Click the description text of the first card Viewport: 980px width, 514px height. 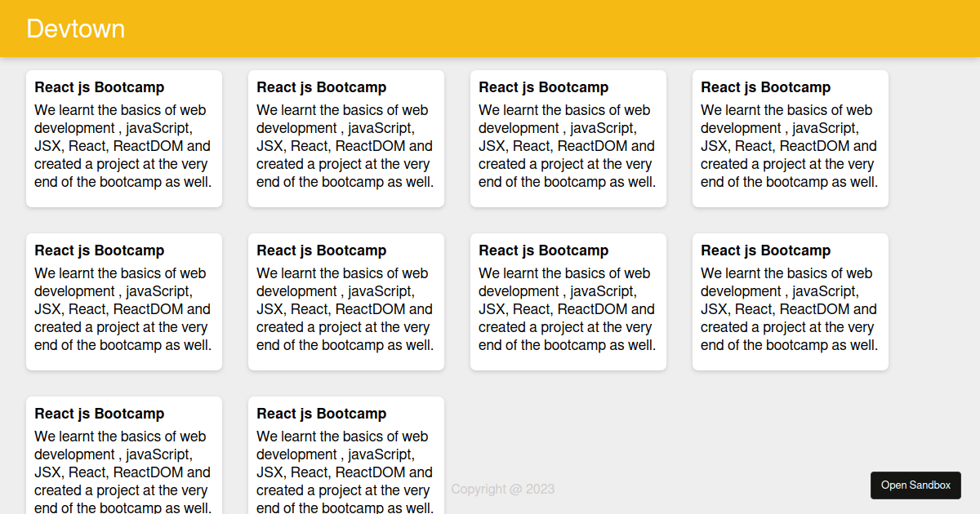click(122, 145)
